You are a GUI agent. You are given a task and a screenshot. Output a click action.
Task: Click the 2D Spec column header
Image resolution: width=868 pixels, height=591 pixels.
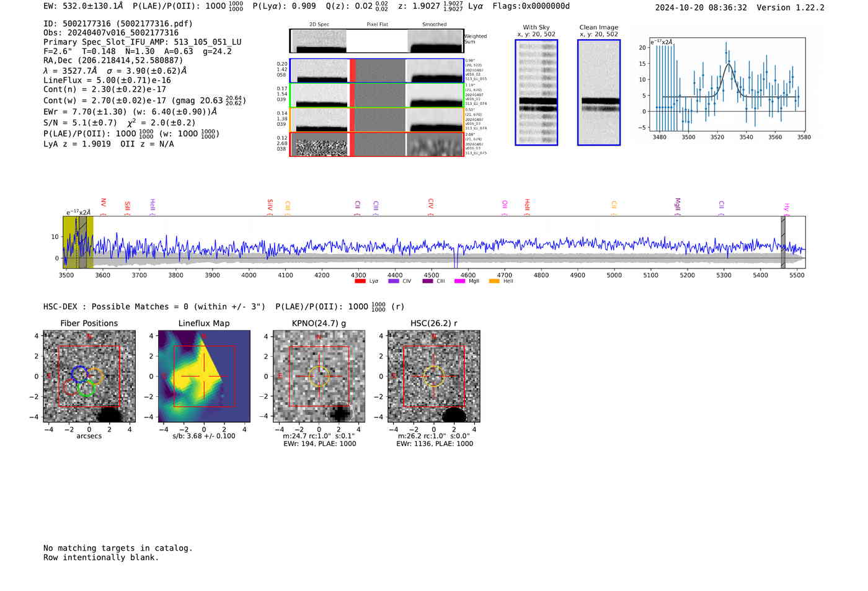tap(319, 25)
